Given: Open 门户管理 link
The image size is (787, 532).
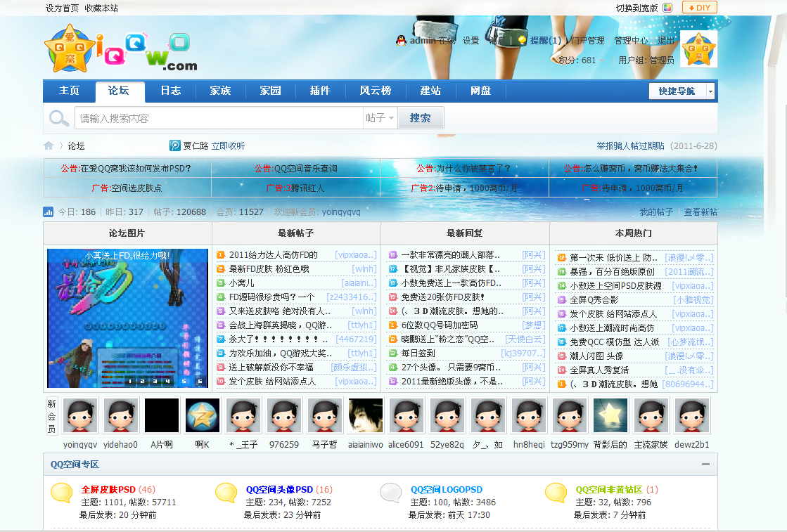Looking at the screenshot, I should pos(587,41).
